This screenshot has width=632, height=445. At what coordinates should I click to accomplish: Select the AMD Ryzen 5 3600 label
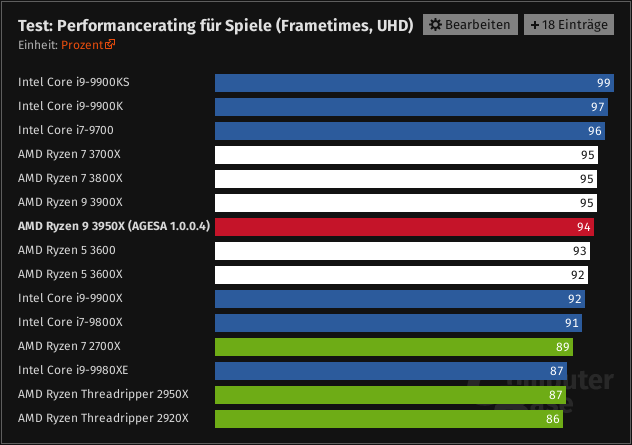pyautogui.click(x=67, y=250)
